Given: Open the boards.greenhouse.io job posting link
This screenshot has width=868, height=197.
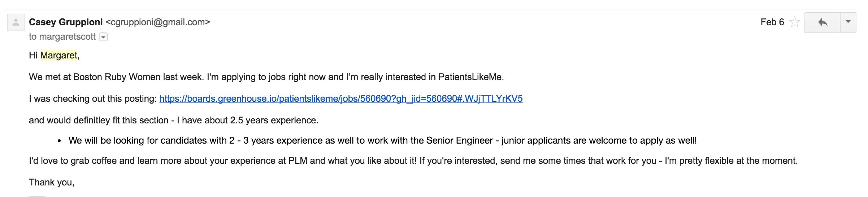Looking at the screenshot, I should 341,99.
